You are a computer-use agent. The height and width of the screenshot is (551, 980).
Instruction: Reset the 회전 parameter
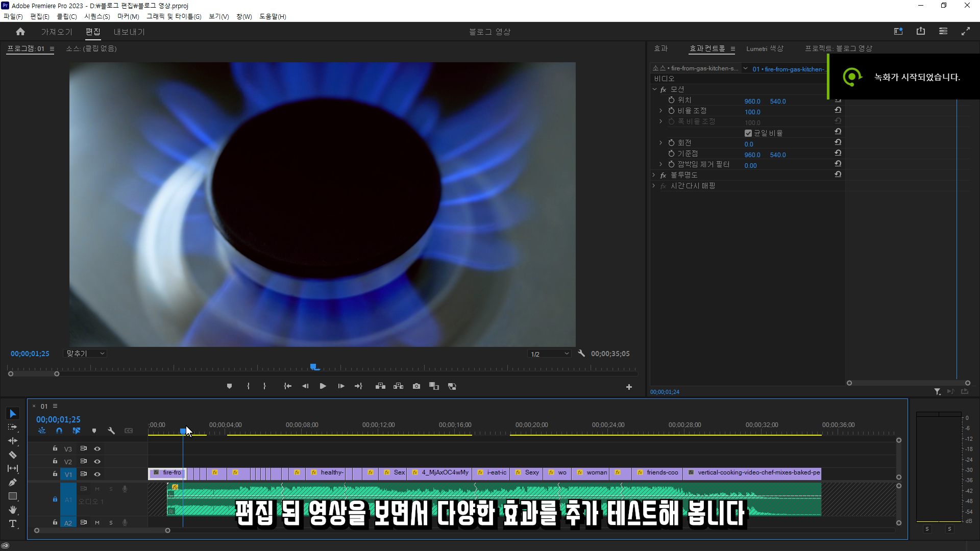tap(838, 143)
